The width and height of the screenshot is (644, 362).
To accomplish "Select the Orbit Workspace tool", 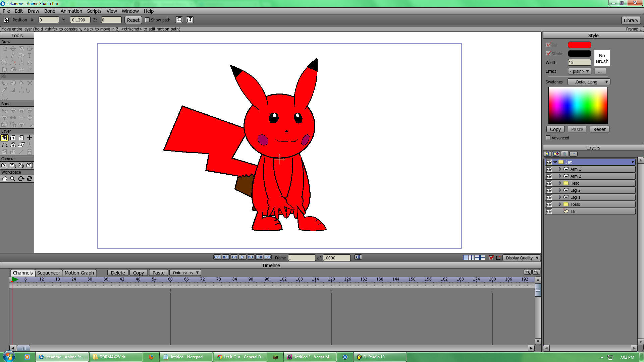I will click(x=30, y=179).
